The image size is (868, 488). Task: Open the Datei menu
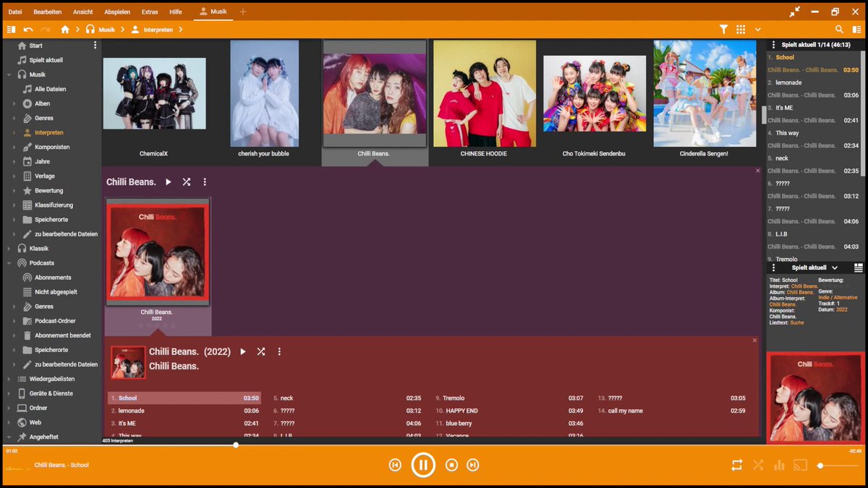[x=15, y=12]
